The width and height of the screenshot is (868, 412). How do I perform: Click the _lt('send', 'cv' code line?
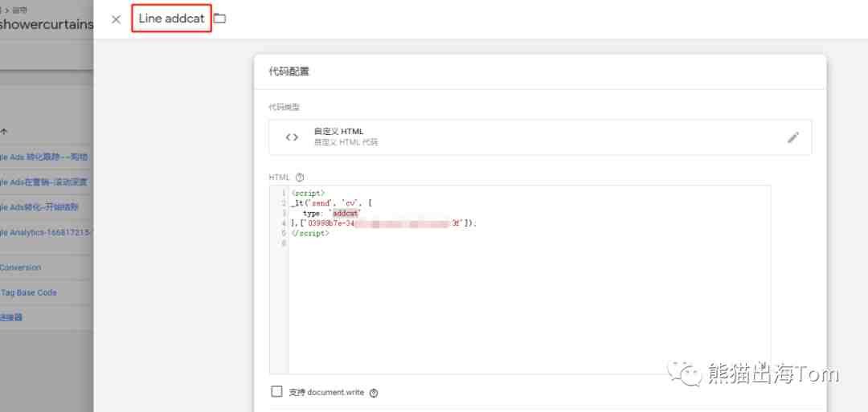[332, 203]
